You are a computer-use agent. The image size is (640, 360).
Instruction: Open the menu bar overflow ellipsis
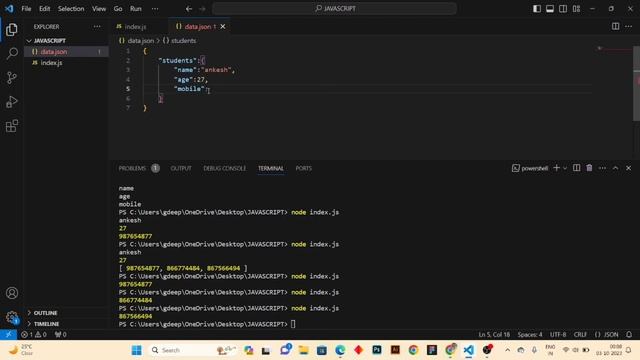pyautogui.click(x=155, y=9)
